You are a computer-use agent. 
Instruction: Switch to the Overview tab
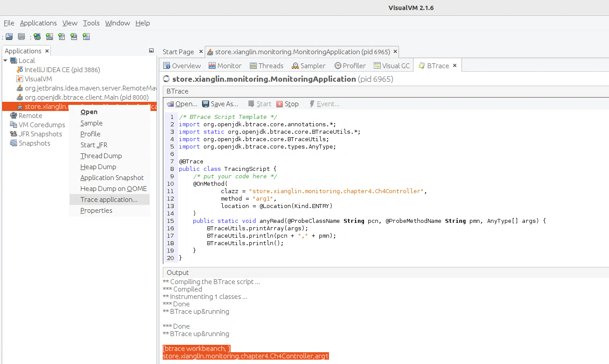tap(182, 66)
